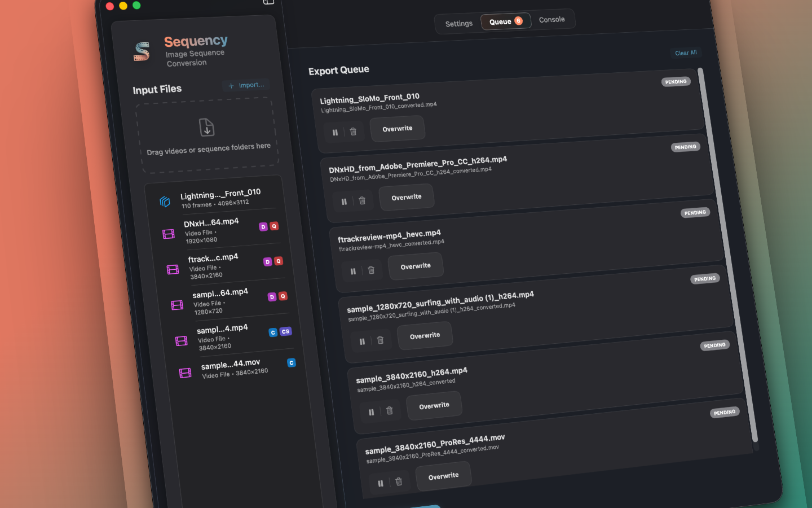Select sampl...64.mp4 input file row
This screenshot has height=508, width=812.
point(231,301)
